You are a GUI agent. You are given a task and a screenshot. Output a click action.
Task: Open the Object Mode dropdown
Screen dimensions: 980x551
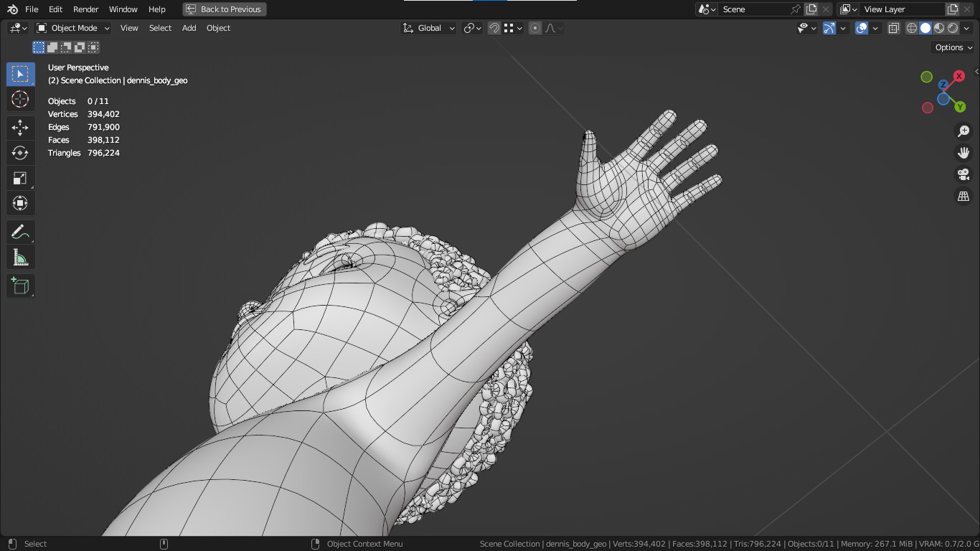(73, 28)
